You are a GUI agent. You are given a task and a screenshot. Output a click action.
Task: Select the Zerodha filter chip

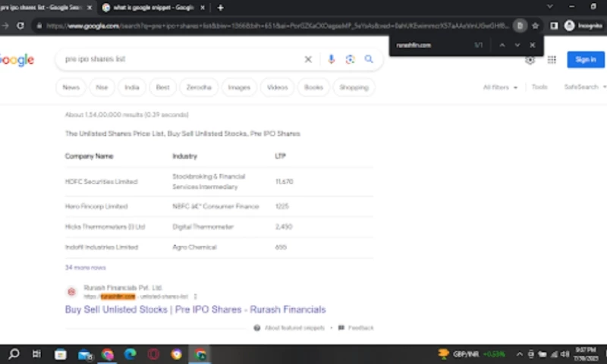coord(199,87)
